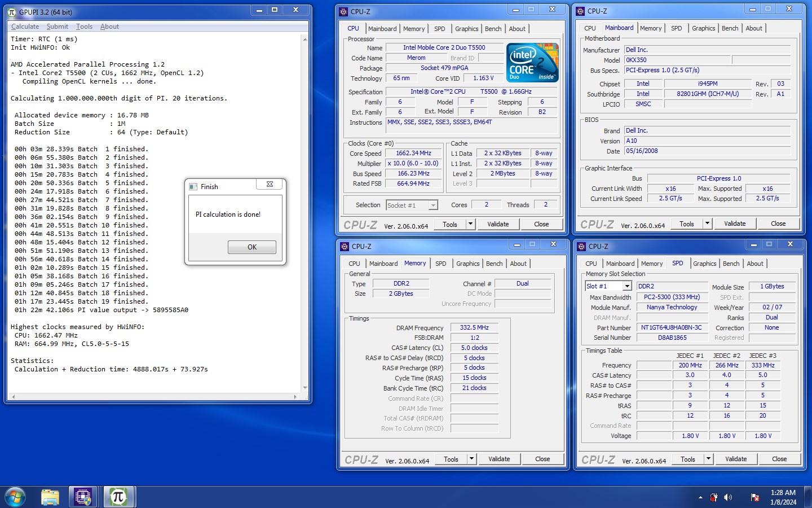Switch to Mainboard tab in CPU window

pos(382,29)
